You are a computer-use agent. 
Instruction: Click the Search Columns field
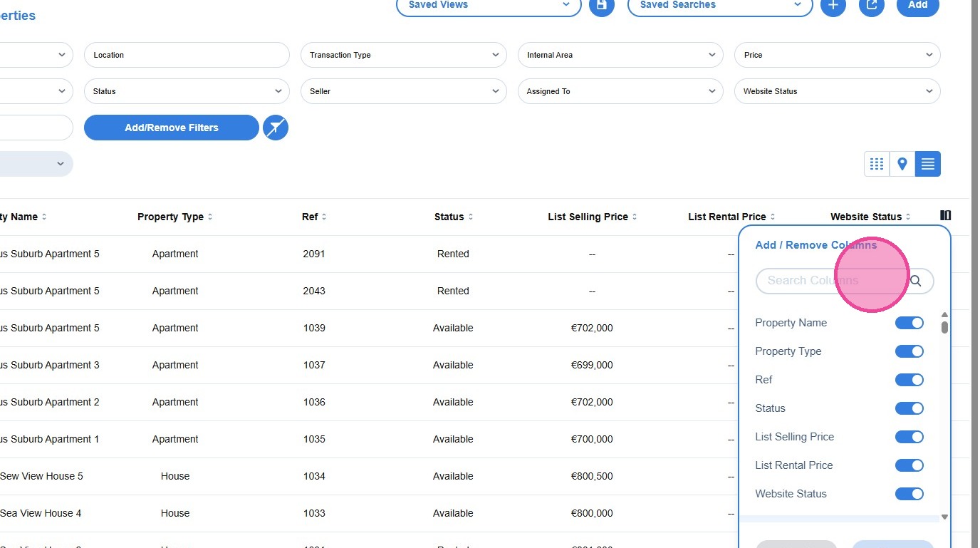[x=845, y=281]
